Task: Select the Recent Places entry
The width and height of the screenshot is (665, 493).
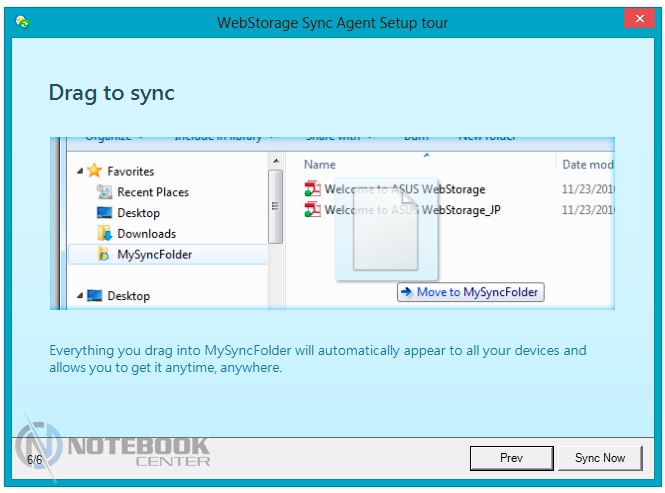Action: [152, 192]
